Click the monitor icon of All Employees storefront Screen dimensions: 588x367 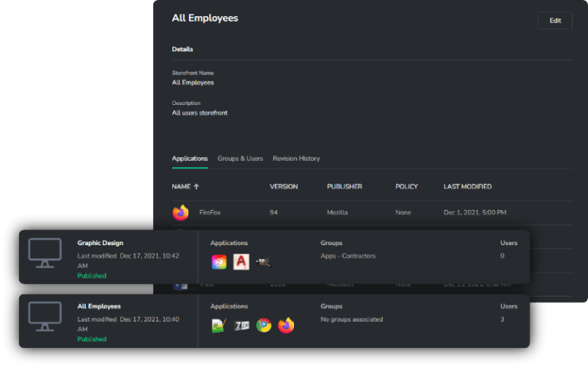[x=45, y=316]
